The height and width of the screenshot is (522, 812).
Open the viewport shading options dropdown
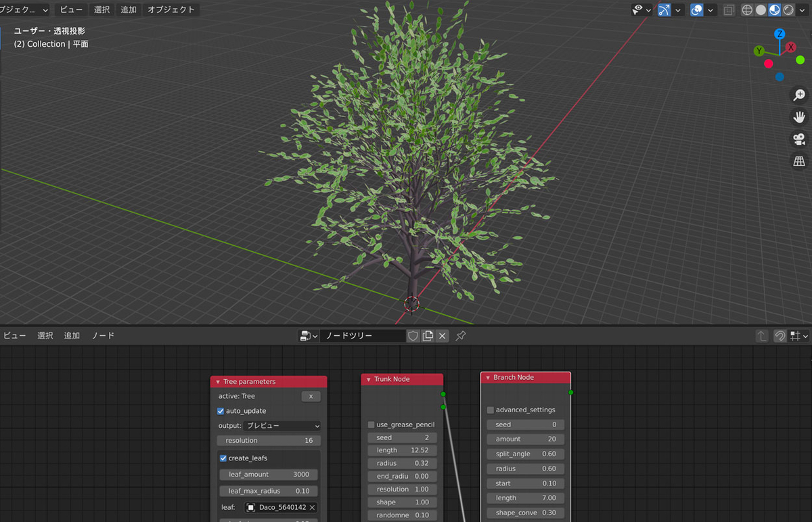point(803,10)
